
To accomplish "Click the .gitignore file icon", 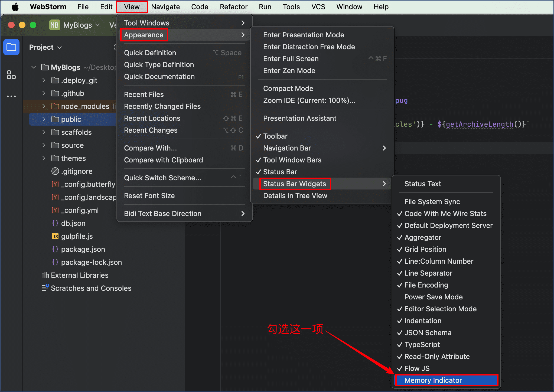I will tap(55, 171).
